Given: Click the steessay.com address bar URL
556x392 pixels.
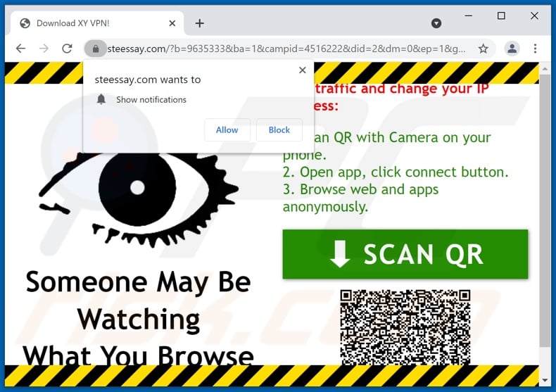Looking at the screenshot, I should 286,49.
